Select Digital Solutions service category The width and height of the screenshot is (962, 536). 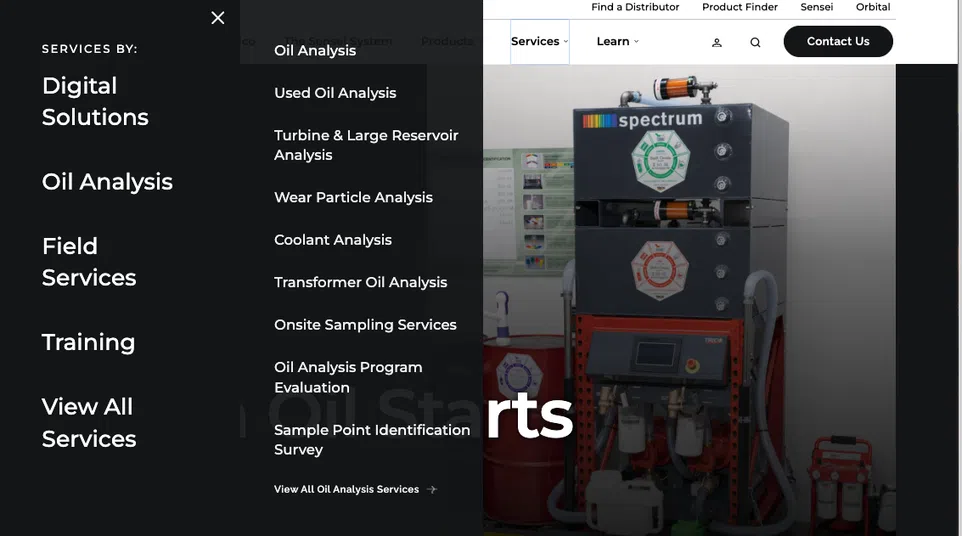[95, 101]
